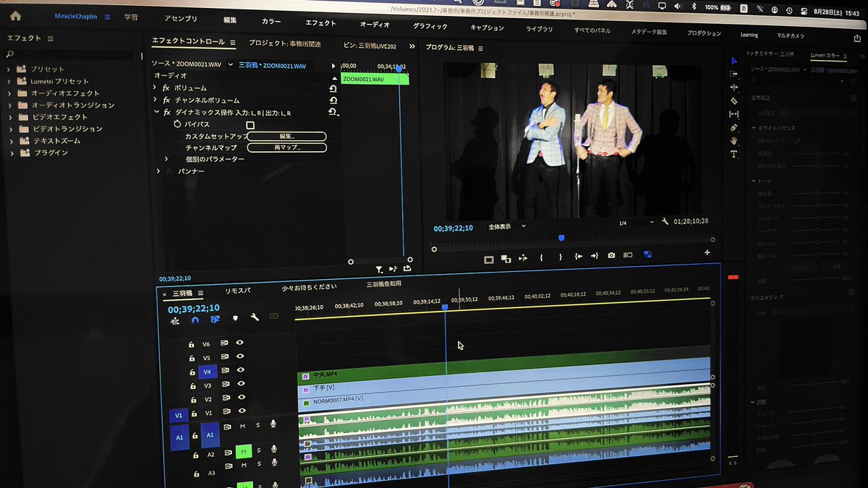Screen dimensions: 868x488
Task: Enable the バイパス checkbox
Action: tap(250, 125)
